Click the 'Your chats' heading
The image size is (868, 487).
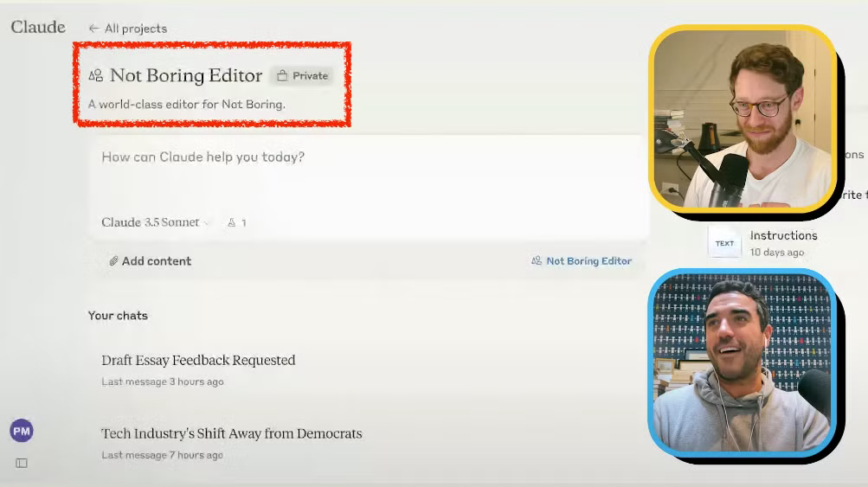coord(118,316)
